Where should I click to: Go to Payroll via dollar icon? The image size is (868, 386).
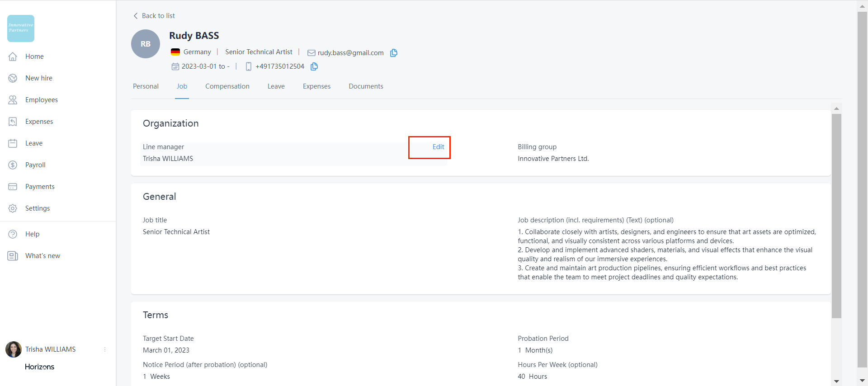point(13,165)
